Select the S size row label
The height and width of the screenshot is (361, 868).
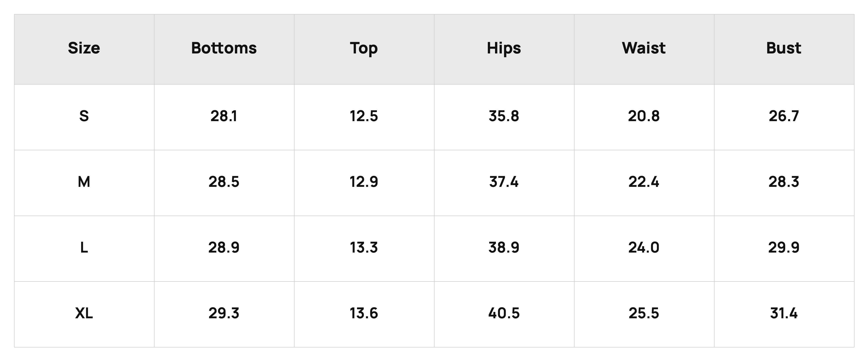84,116
